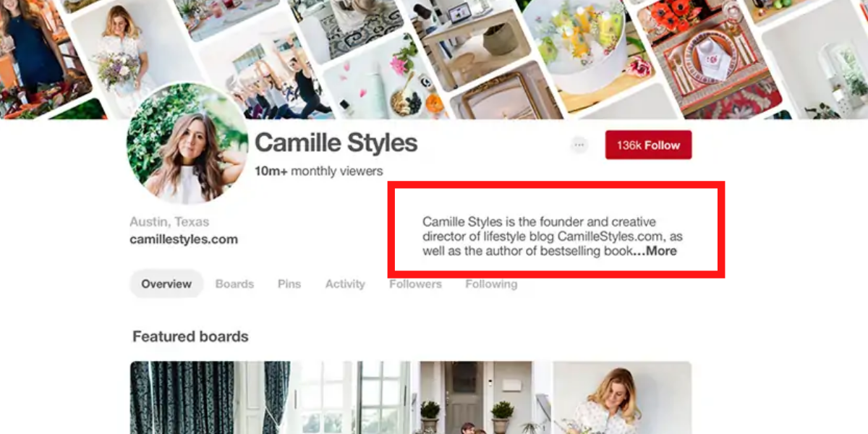Click Camille Styles round profile photo
Image resolution: width=868 pixels, height=434 pixels.
(188, 143)
